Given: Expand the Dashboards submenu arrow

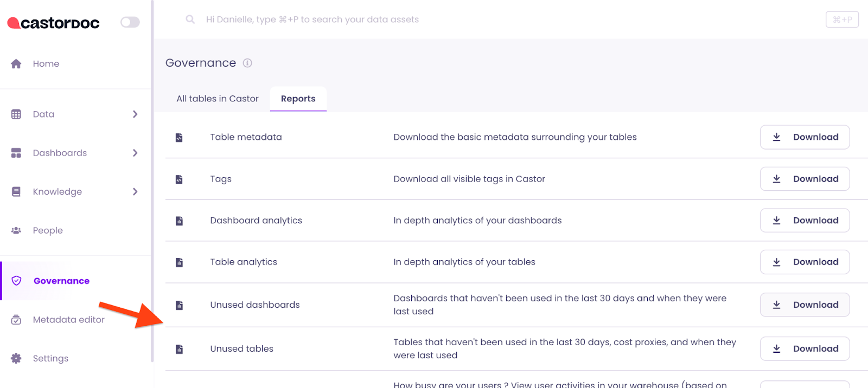Looking at the screenshot, I should (x=135, y=153).
